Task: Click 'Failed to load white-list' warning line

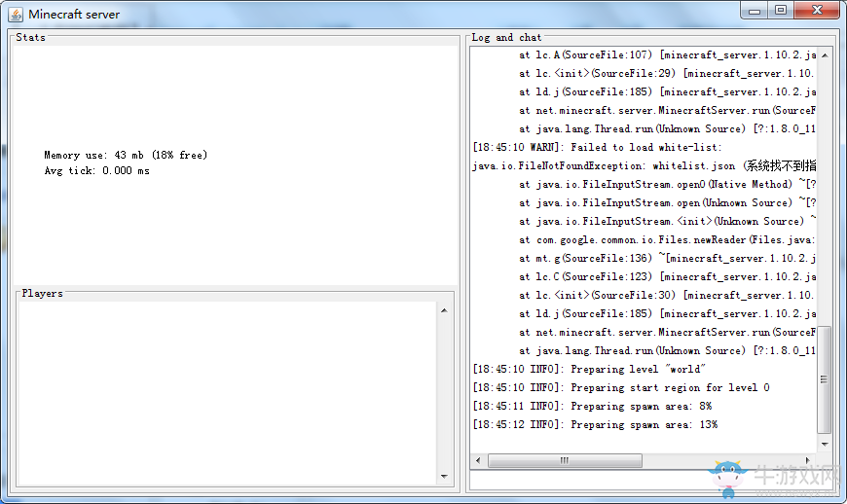Action: click(x=598, y=147)
